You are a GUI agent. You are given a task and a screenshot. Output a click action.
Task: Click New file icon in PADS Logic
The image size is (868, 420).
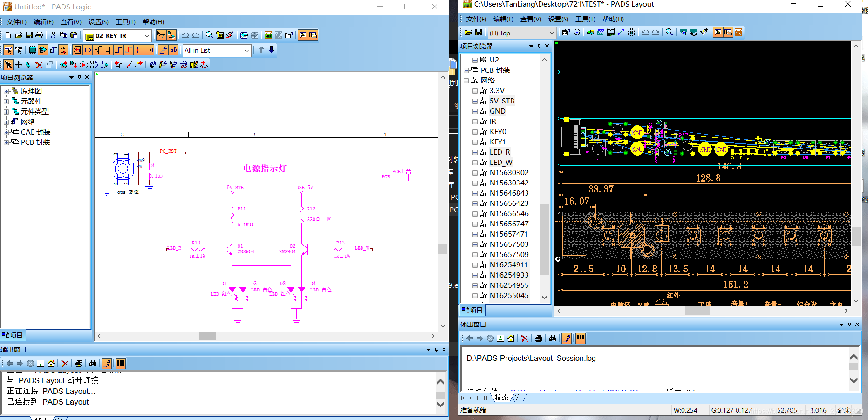pyautogui.click(x=8, y=35)
